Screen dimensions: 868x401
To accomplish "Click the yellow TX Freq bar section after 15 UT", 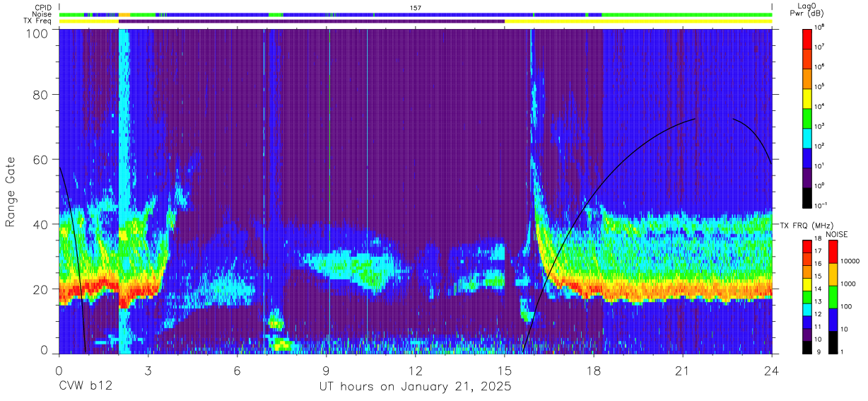I will (638, 21).
